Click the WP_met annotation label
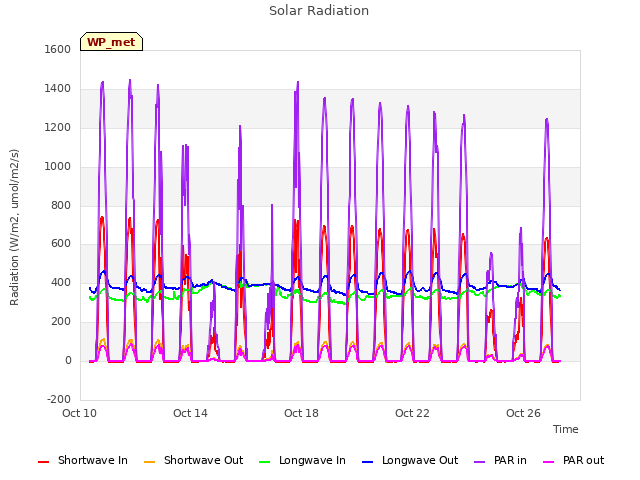Image resolution: width=640 pixels, height=480 pixels. pyautogui.click(x=111, y=42)
